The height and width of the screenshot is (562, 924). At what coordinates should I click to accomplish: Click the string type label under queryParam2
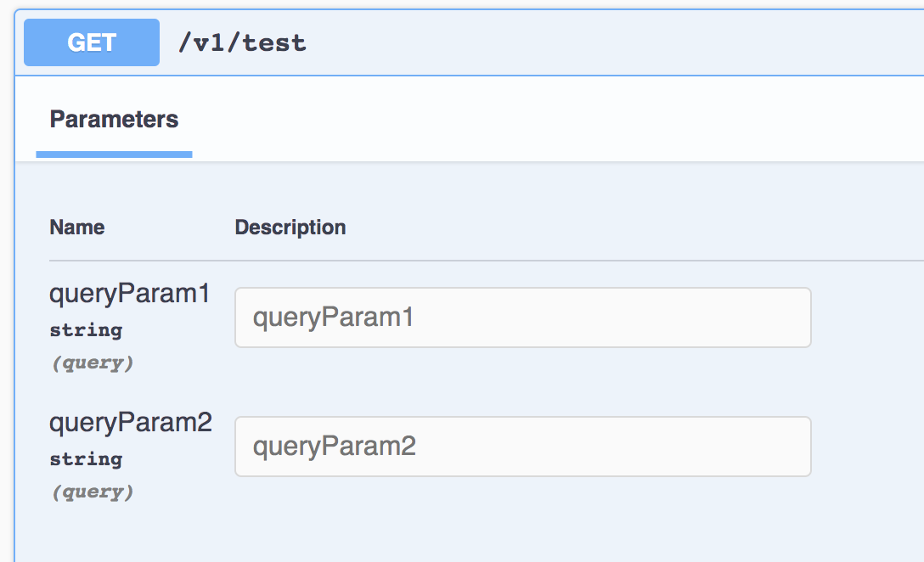pyautogui.click(x=86, y=458)
